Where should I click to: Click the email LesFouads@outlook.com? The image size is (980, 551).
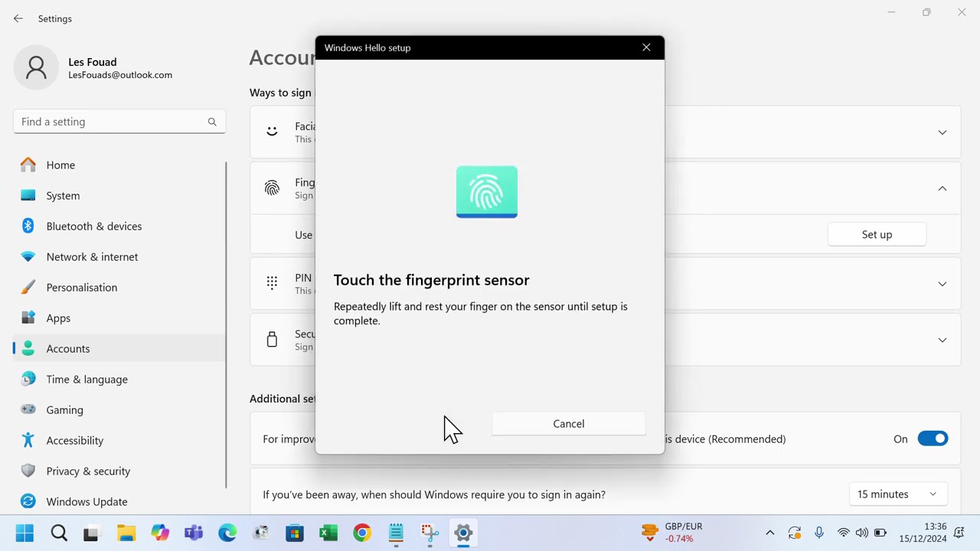(x=120, y=75)
